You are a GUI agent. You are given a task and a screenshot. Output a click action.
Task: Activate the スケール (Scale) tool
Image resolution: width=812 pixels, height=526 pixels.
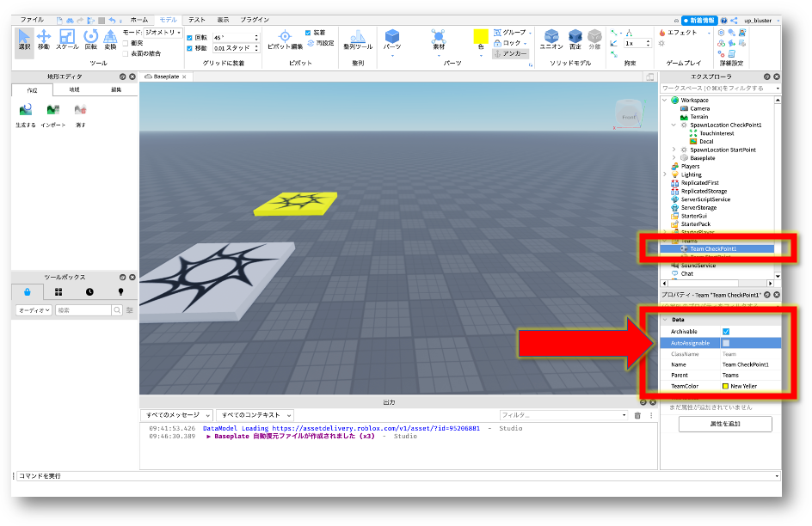coord(67,40)
